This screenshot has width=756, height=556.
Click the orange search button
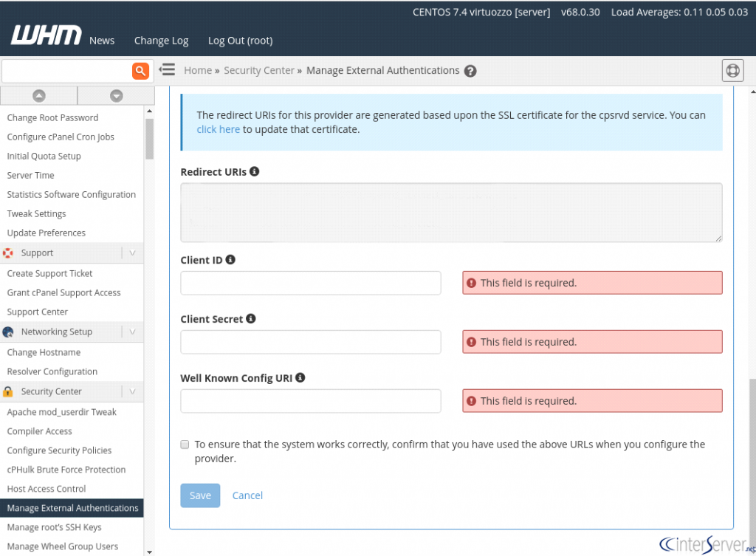140,71
